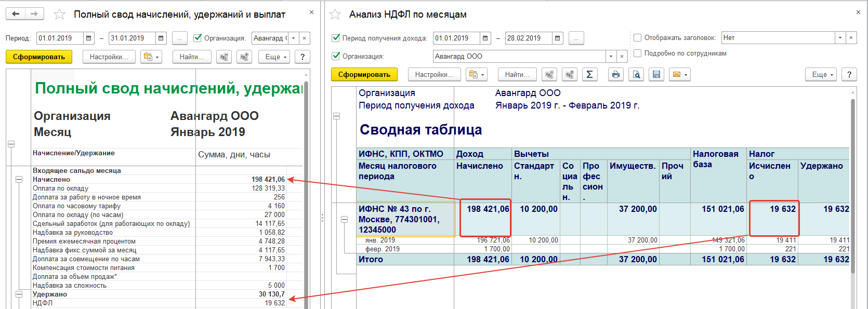Toggle Период получения дохода checkbox
The image size is (868, 309).
336,38
